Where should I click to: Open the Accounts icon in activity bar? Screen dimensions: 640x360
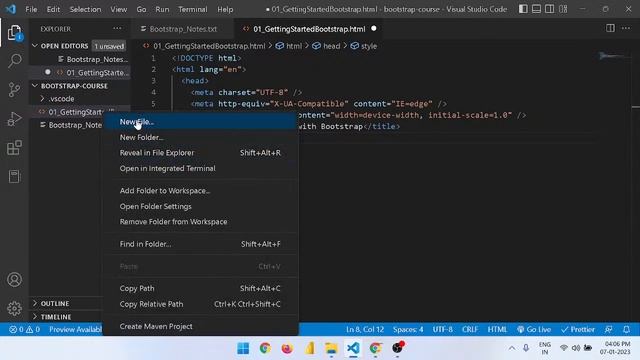click(x=14, y=280)
